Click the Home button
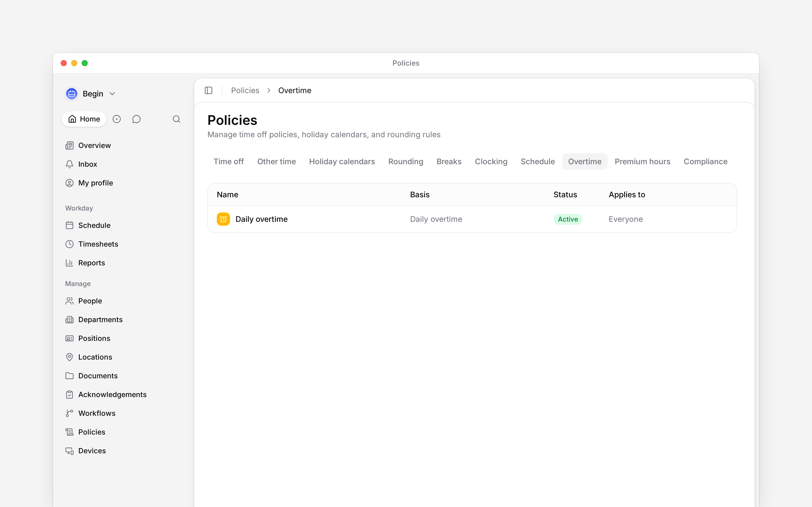812x507 pixels. coord(84,119)
